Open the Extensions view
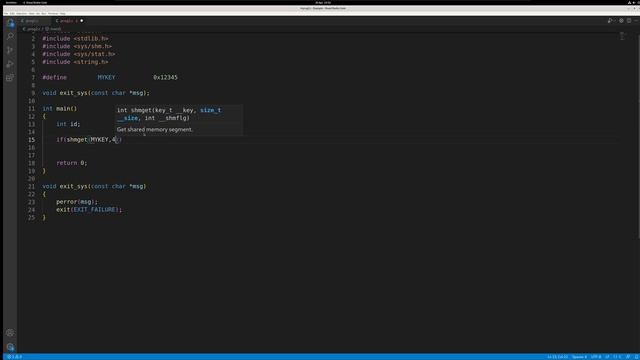Screen dimensions: 640x360 [x=10, y=78]
